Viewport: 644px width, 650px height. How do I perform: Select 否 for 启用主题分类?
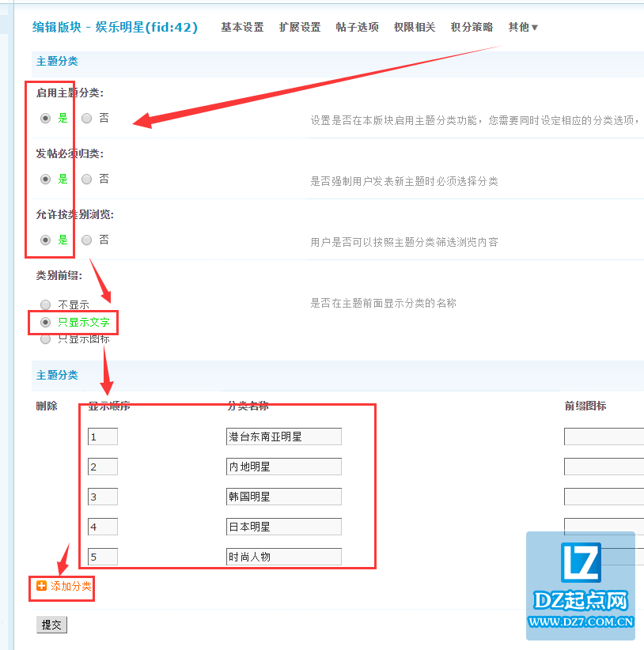[x=87, y=119]
